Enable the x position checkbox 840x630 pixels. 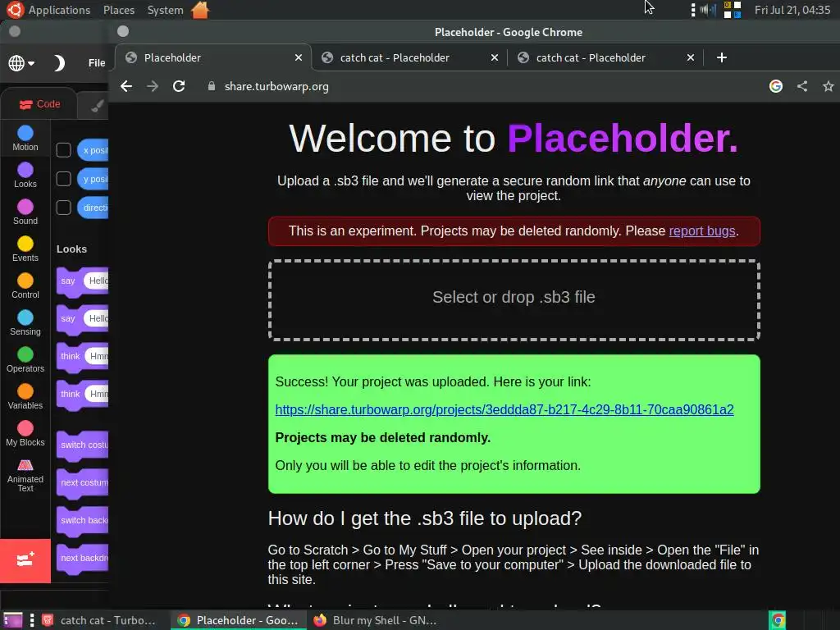click(x=64, y=150)
